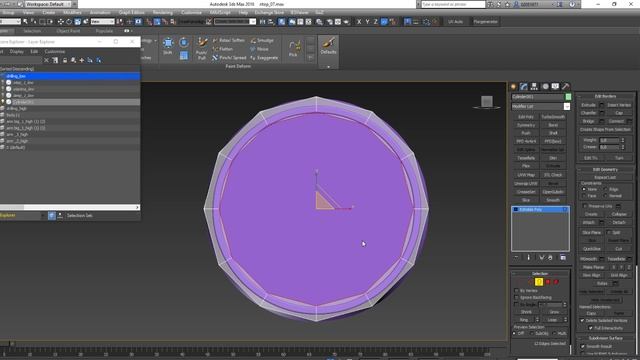Click delete icon in Layer Explorer toolbar
Screen dimensions: 640x360
pos(46,60)
